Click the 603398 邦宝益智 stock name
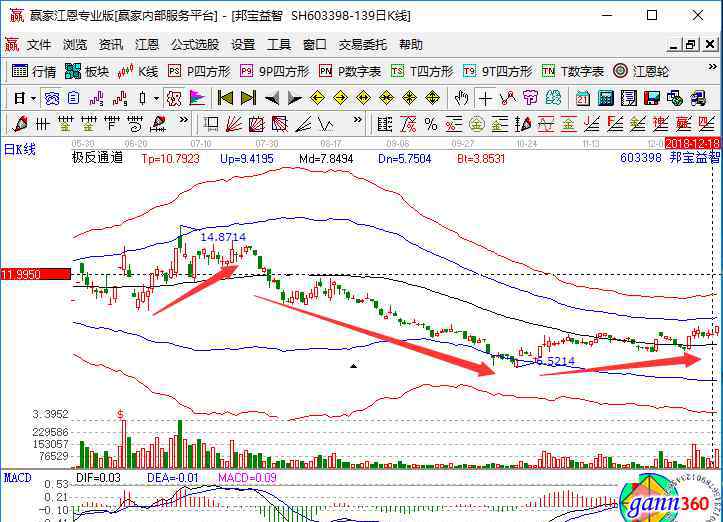 (x=670, y=158)
